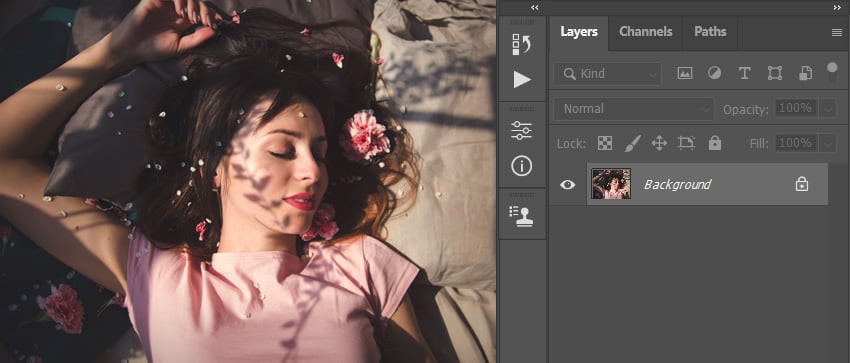This screenshot has width=850, height=363.
Task: Open the Properties sliders panel icon
Action: [x=521, y=131]
